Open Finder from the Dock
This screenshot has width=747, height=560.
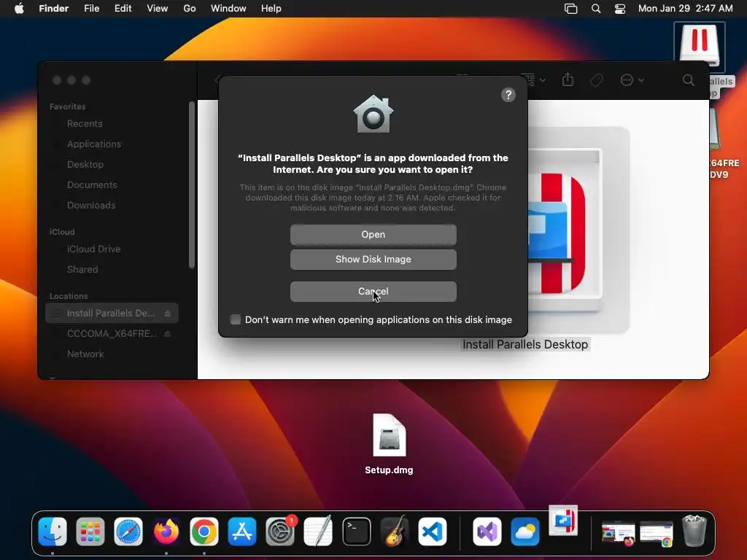[x=53, y=532]
